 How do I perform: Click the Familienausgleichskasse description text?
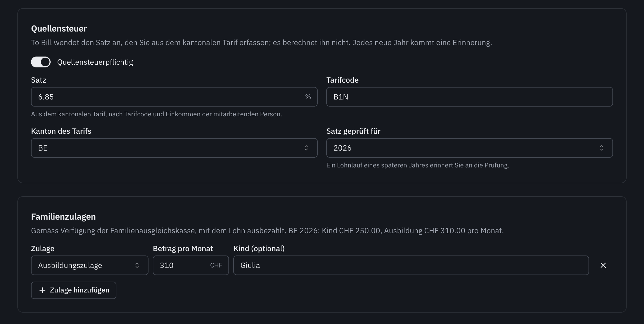click(267, 230)
